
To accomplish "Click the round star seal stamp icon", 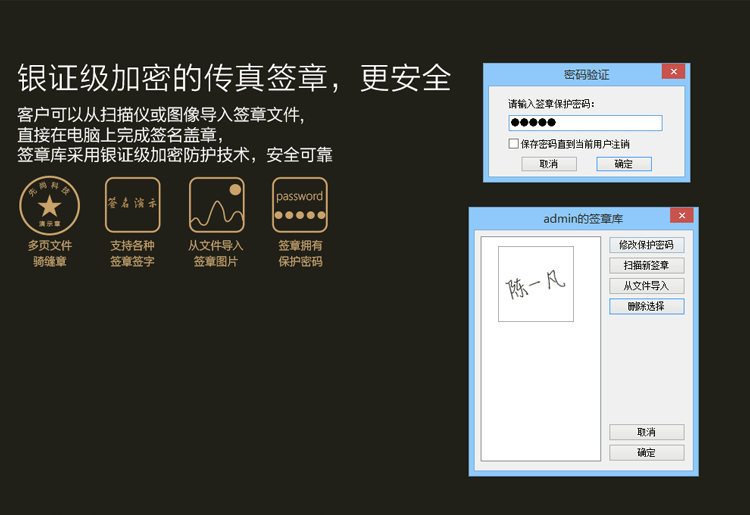I will coord(49,205).
